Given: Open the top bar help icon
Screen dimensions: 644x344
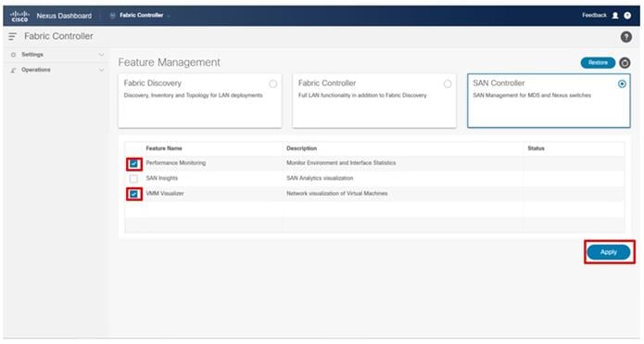Looking at the screenshot, I should (627, 16).
